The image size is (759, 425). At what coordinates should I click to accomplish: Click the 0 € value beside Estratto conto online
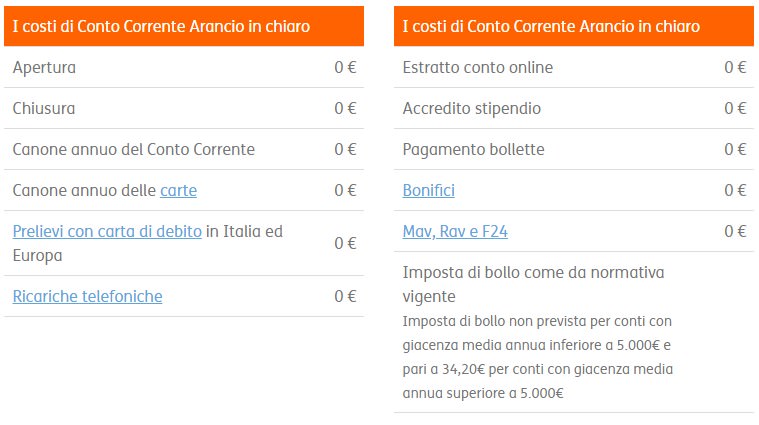coord(735,67)
